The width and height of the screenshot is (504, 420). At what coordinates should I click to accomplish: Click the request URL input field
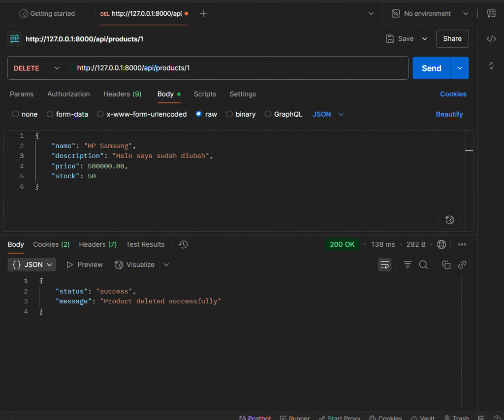click(239, 68)
